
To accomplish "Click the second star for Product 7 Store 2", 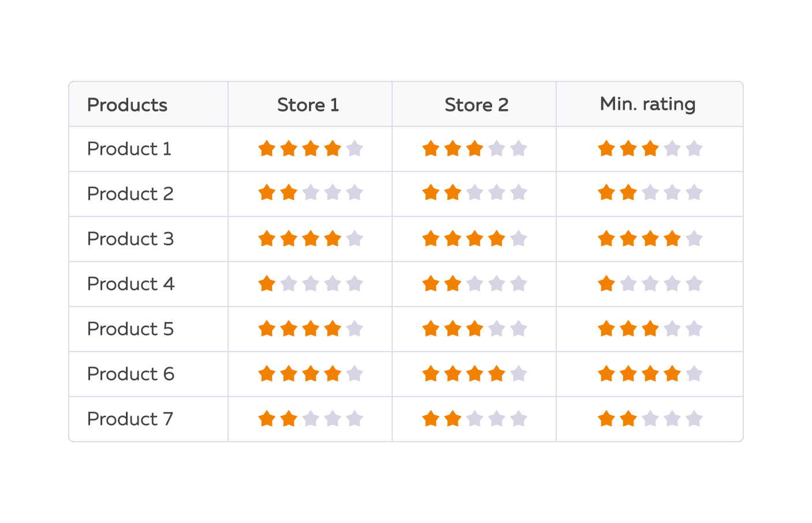I will tap(453, 419).
